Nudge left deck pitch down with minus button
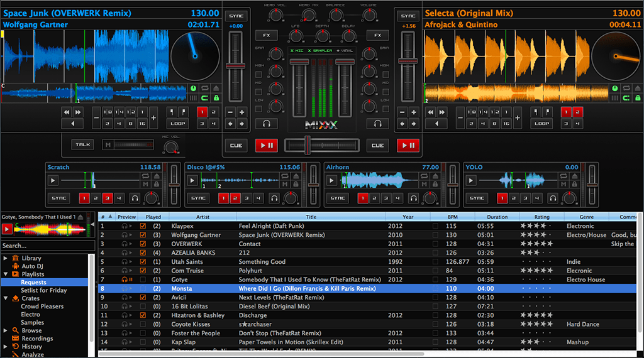644x358 pixels. tap(230, 112)
